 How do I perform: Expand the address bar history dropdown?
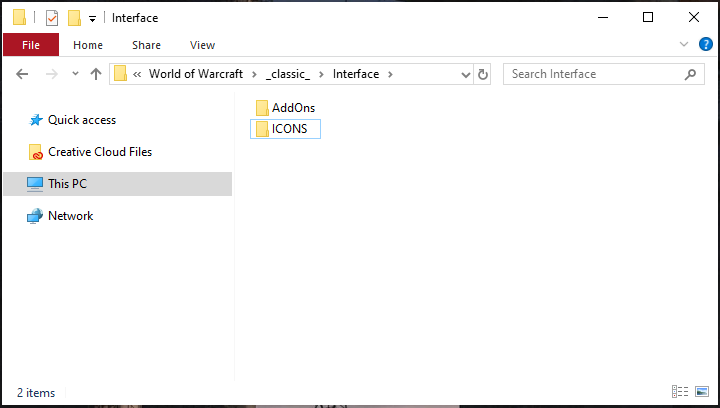coord(465,74)
